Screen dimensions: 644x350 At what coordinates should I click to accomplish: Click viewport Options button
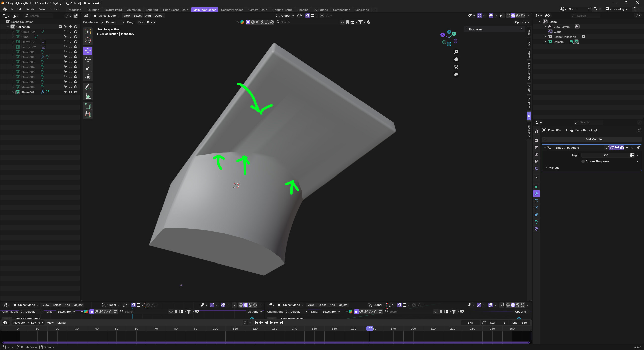pos(522,22)
